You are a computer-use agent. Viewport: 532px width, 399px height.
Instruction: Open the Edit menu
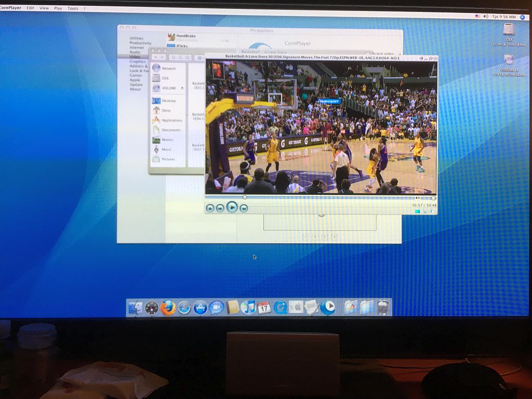tap(30, 8)
